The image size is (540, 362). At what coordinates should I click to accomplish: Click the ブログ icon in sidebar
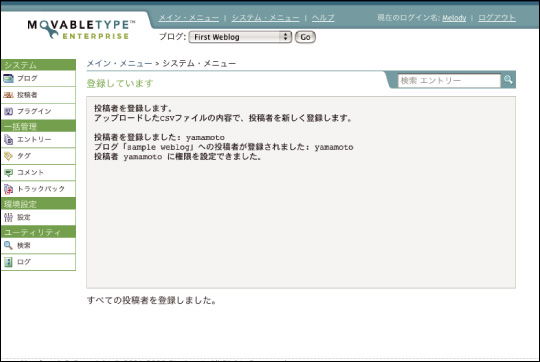click(x=8, y=79)
